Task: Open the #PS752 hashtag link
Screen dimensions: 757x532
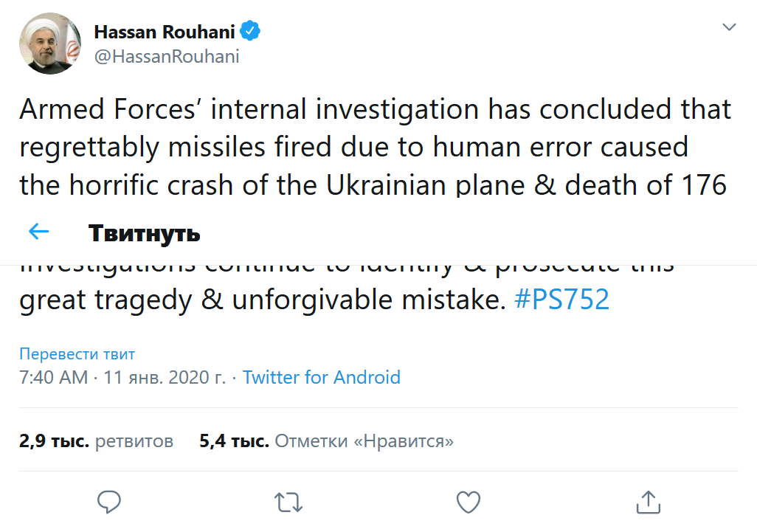Action: click(561, 301)
